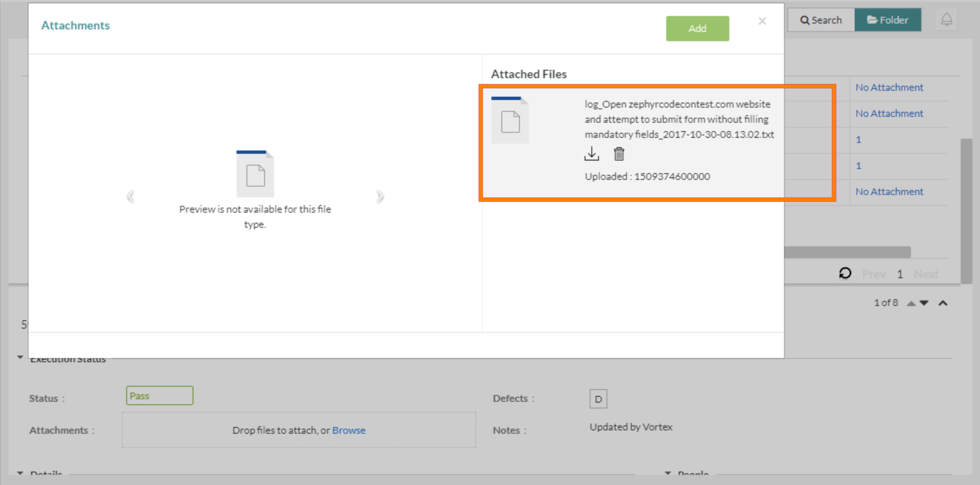Viewport: 980px width, 485px height.
Task: Collapse the Details section
Action: pyautogui.click(x=20, y=473)
